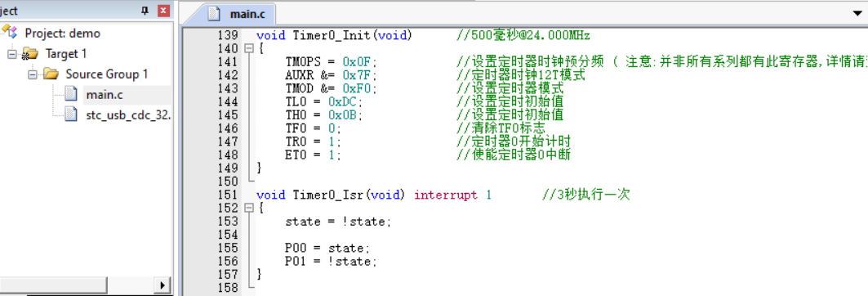Screen dimensions: 868x296
Task: Click the //使能定时器0中断 comment
Action: click(513, 155)
